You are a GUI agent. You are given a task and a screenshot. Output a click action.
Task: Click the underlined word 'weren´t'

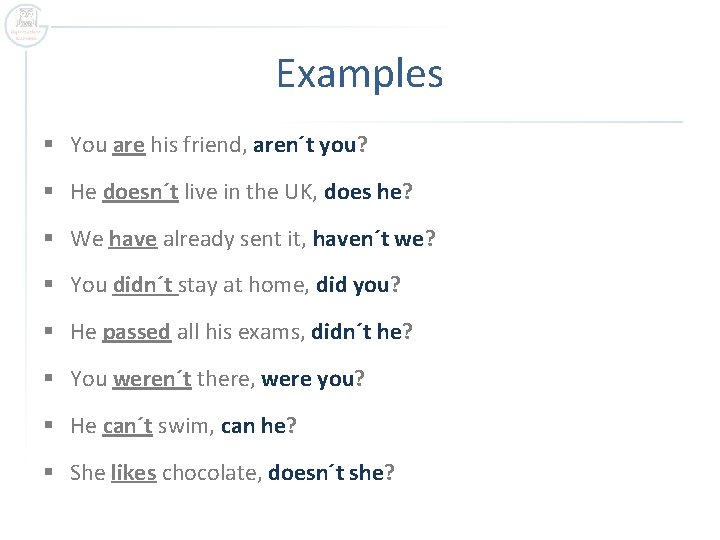(152, 379)
